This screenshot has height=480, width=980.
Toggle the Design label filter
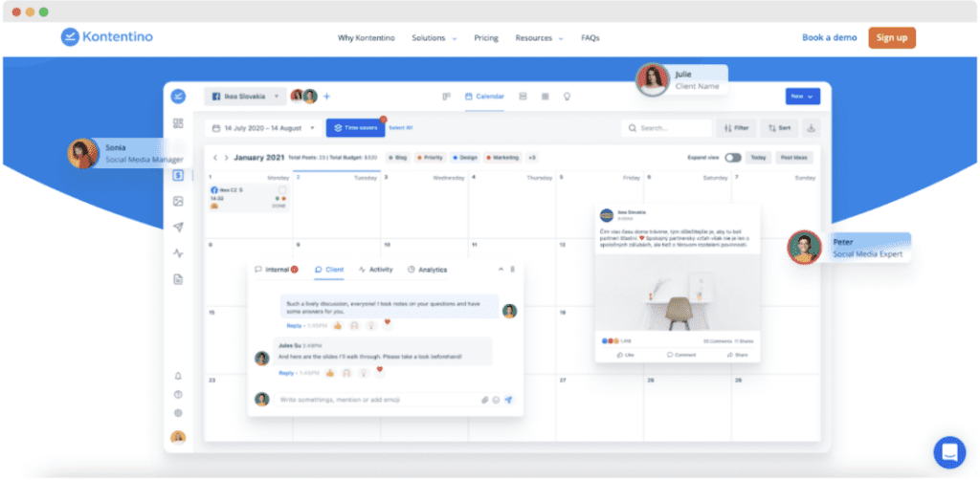click(x=465, y=158)
